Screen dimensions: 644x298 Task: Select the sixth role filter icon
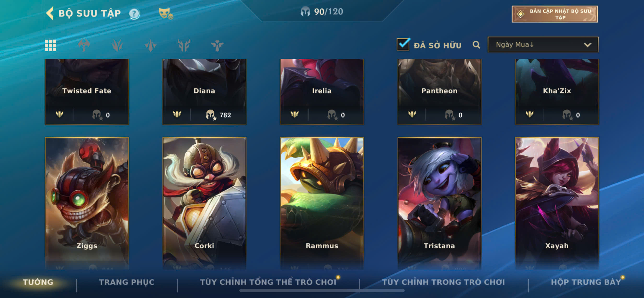(217, 45)
